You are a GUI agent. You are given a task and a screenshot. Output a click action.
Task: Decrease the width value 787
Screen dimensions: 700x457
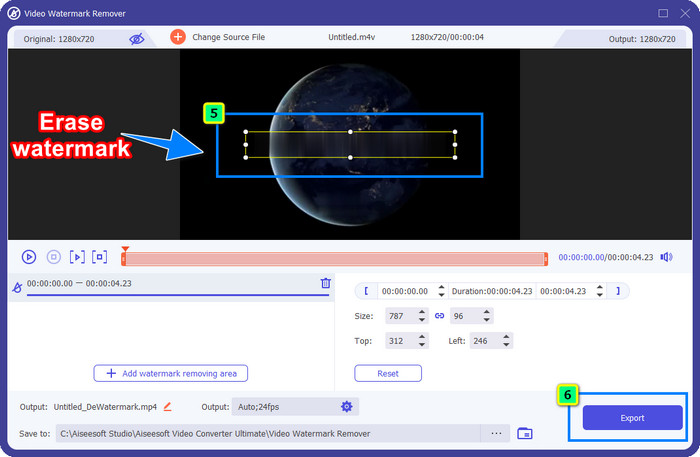click(x=422, y=320)
